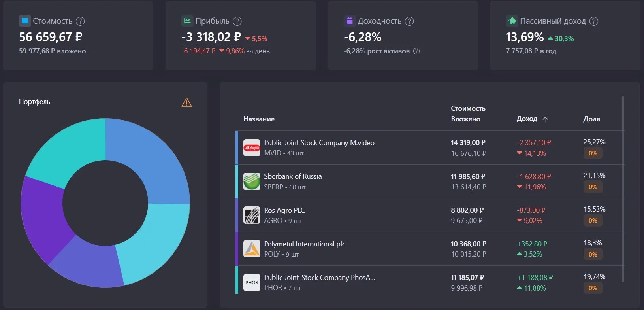Open help tooltip for Доходность

coord(409,21)
